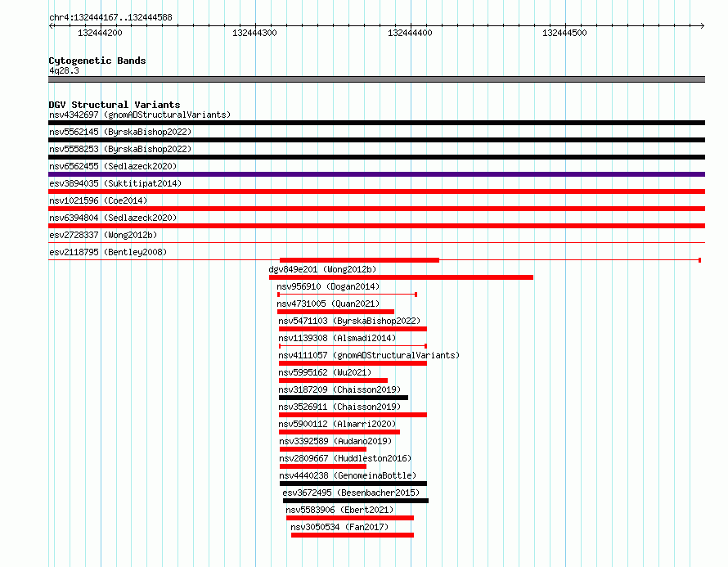Select the nsv4440238 GenomeinaBottle label
This screenshot has height=567, width=728.
[x=348, y=475]
